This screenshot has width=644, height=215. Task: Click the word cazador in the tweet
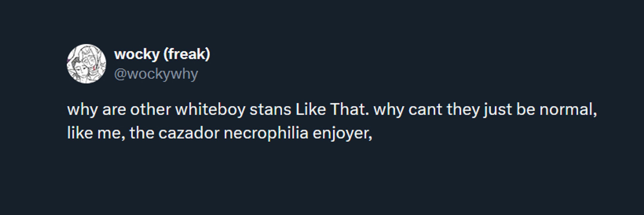click(x=189, y=133)
